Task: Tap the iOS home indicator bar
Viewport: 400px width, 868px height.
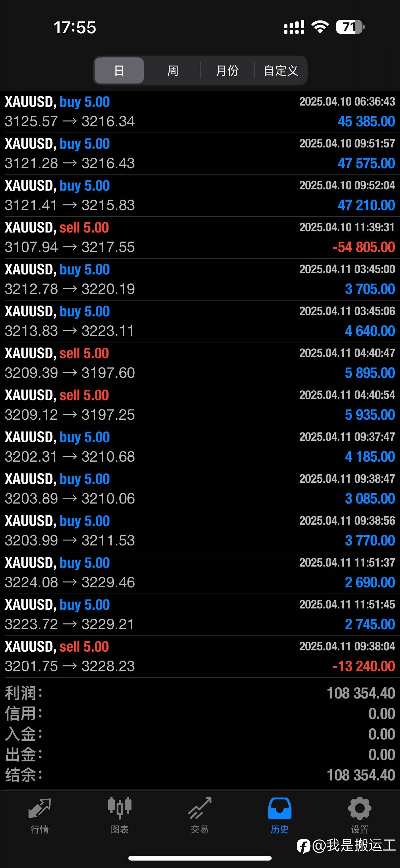Action: 200,858
